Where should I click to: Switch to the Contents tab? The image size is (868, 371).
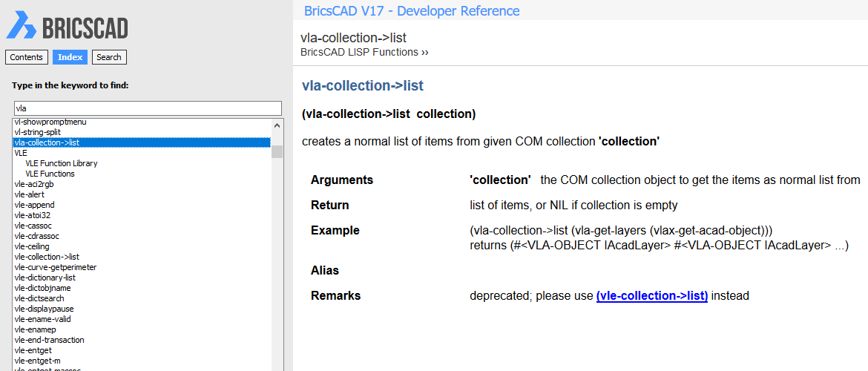(x=26, y=57)
